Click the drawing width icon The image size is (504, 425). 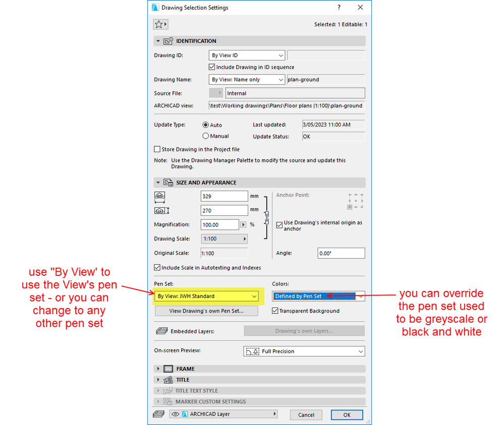160,197
